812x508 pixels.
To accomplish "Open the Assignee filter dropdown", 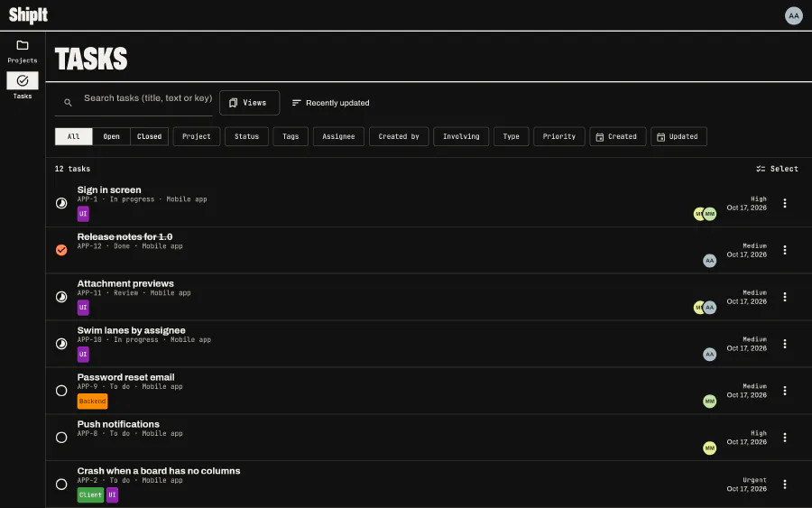I will (338, 137).
